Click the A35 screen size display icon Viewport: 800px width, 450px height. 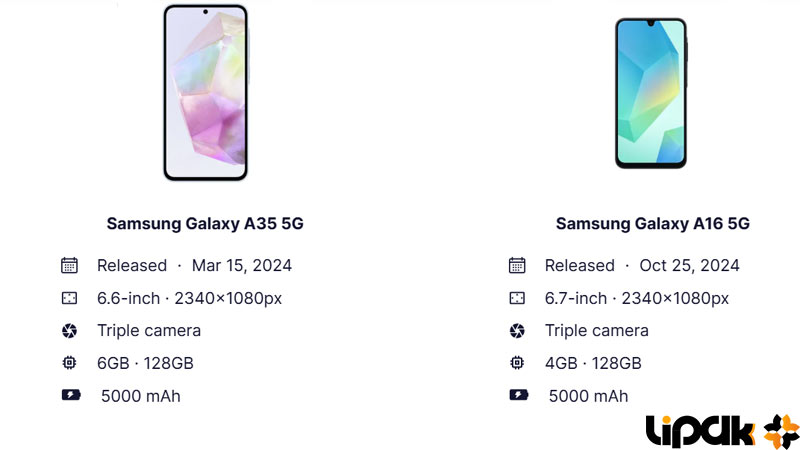[69, 298]
